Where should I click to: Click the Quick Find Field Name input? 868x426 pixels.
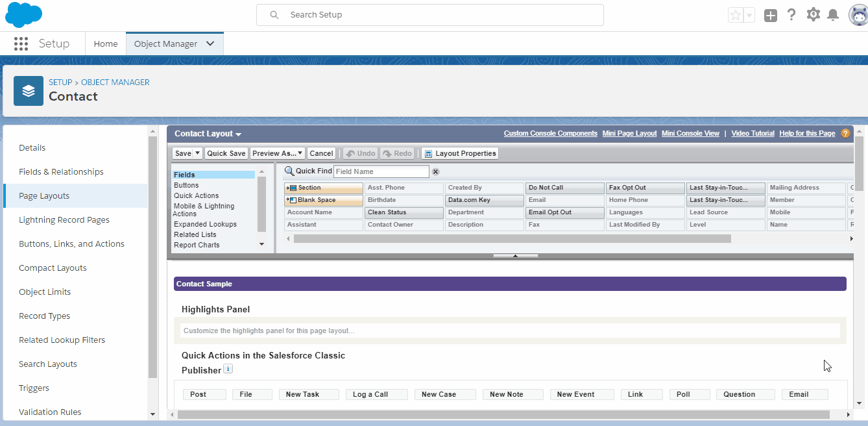[x=381, y=171]
